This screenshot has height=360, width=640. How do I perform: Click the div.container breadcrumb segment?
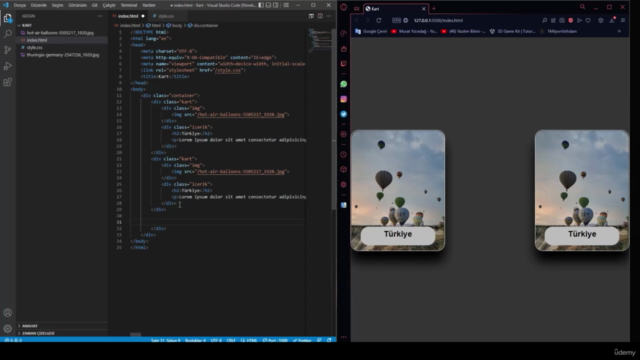click(x=203, y=25)
